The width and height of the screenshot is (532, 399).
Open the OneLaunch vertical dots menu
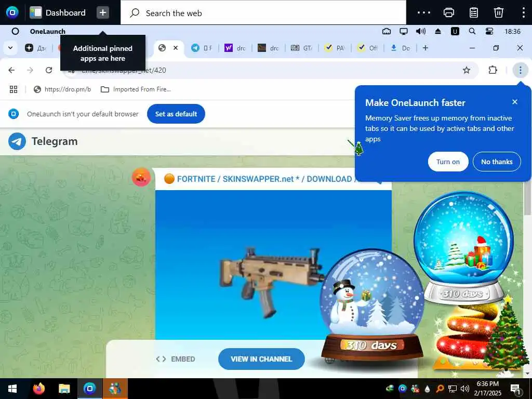(x=524, y=12)
